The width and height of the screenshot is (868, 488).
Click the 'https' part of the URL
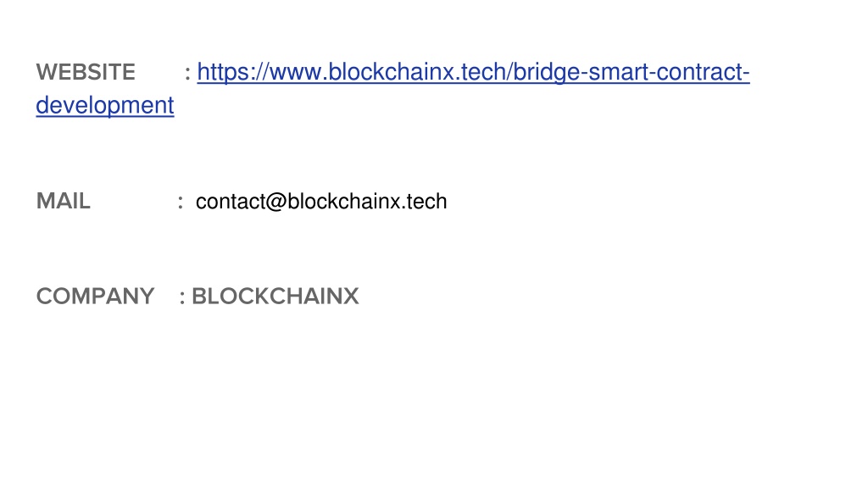pyautogui.click(x=221, y=73)
